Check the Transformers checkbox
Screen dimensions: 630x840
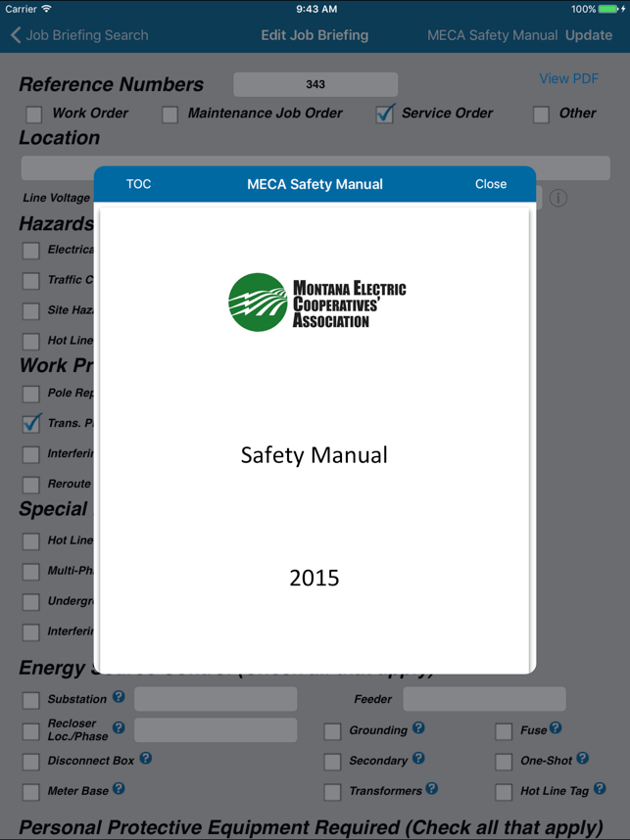point(332,792)
